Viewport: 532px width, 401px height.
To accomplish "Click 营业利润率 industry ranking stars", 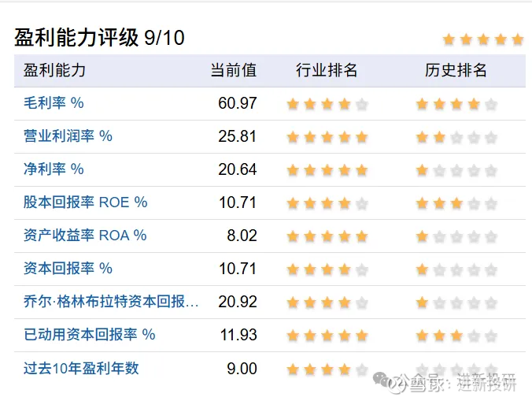I will (x=327, y=136).
